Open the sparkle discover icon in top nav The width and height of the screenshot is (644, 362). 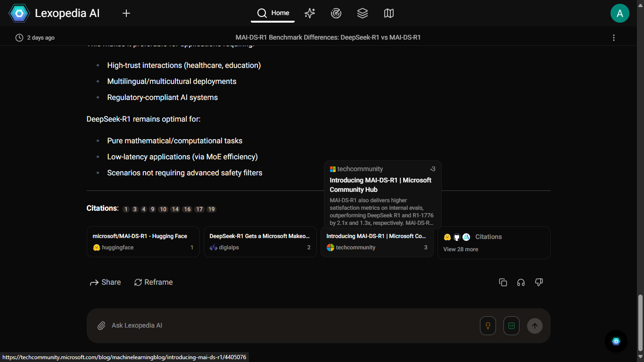310,13
